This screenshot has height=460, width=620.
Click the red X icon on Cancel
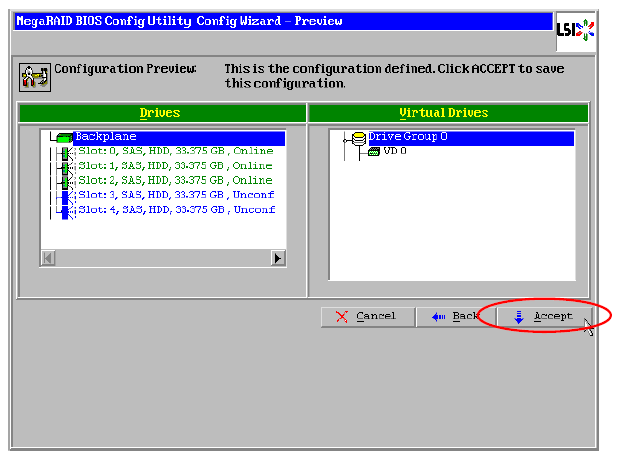342,316
